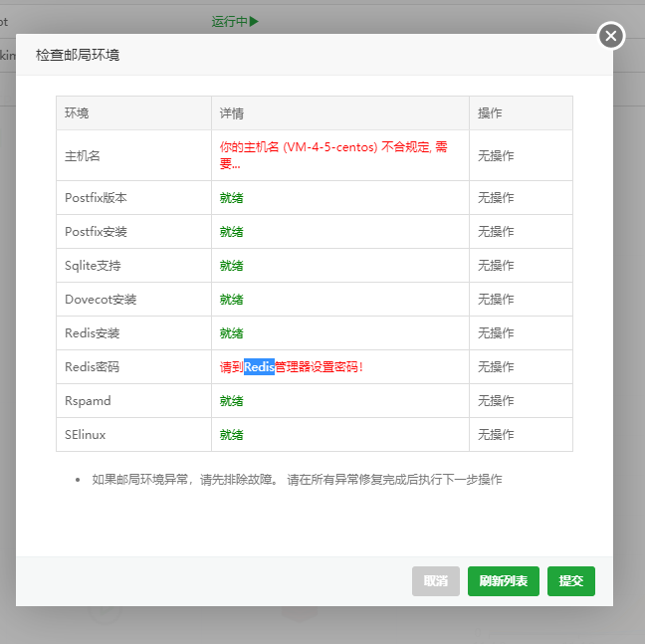The image size is (645, 644).
Task: Click the 就绪 status in the Postfix安装 row
Action: pos(231,232)
